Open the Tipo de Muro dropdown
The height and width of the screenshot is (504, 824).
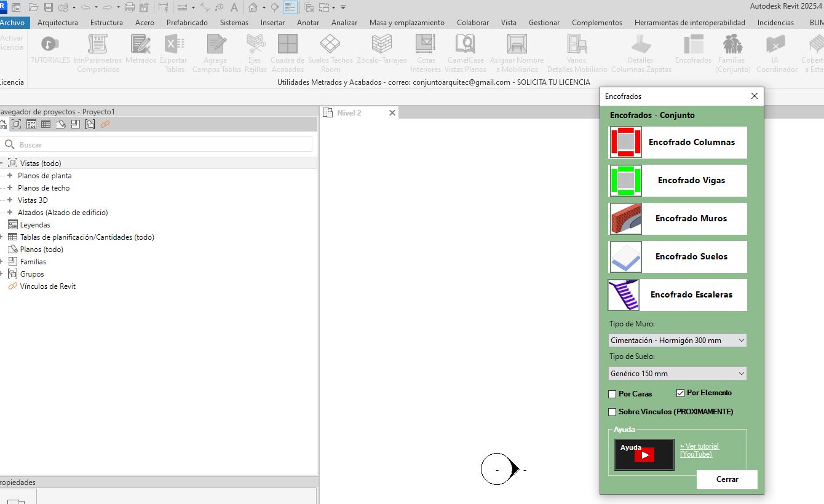pyautogui.click(x=677, y=340)
